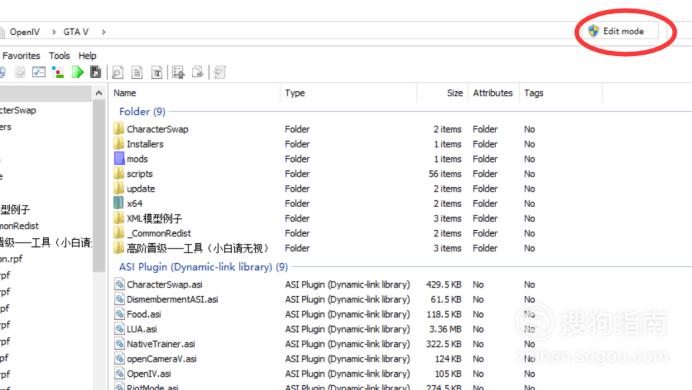
Task: Select the scripts folder name
Action: [x=139, y=174]
